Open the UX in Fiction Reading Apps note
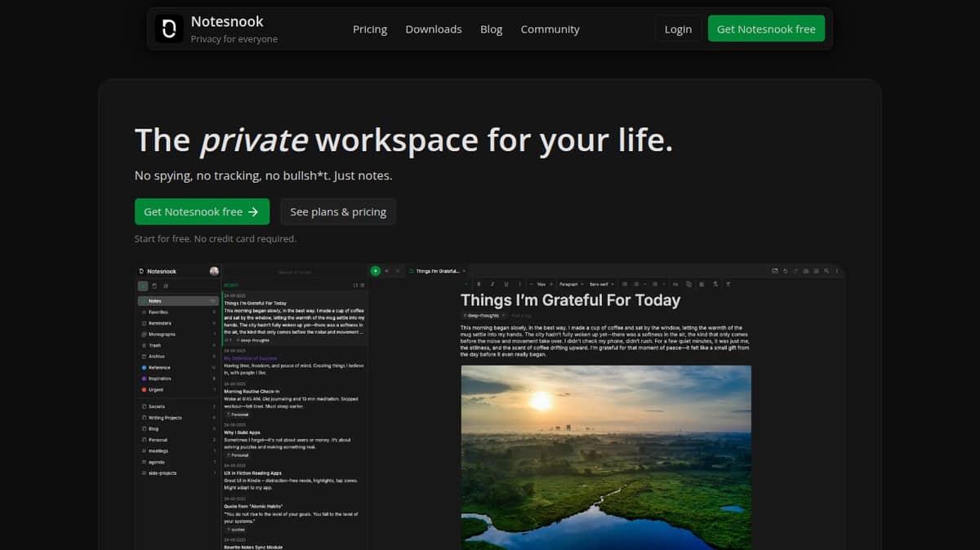 [294, 479]
